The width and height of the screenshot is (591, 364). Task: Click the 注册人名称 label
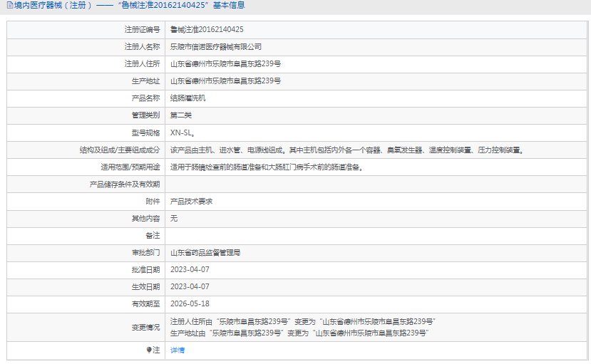click(x=142, y=47)
